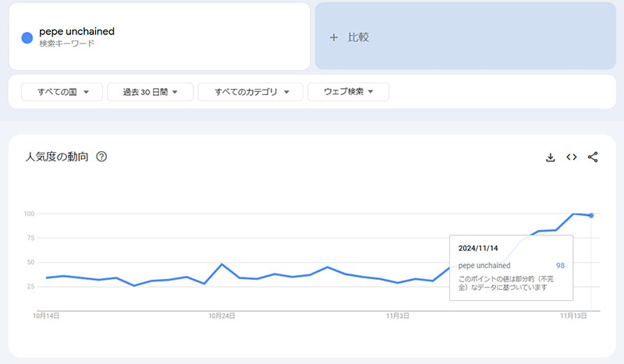Viewport: 624px width, 364px height.
Task: Select the 10月14日 axis label
Action: (46, 316)
